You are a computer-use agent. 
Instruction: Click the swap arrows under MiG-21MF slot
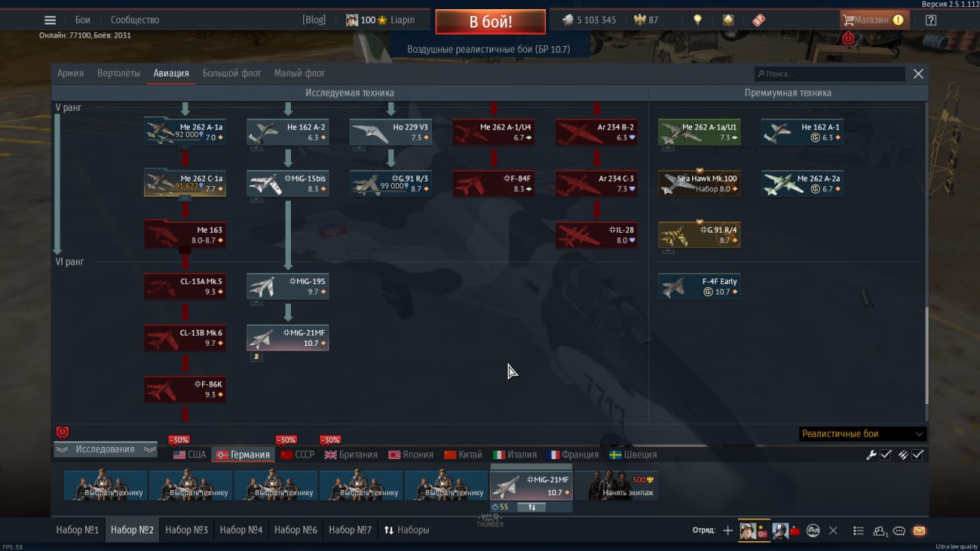(531, 507)
